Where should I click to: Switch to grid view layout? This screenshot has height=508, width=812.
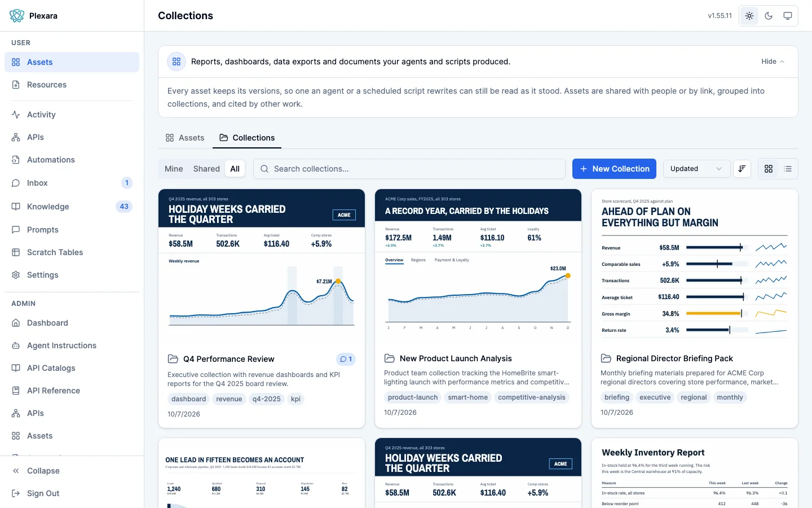click(x=769, y=169)
